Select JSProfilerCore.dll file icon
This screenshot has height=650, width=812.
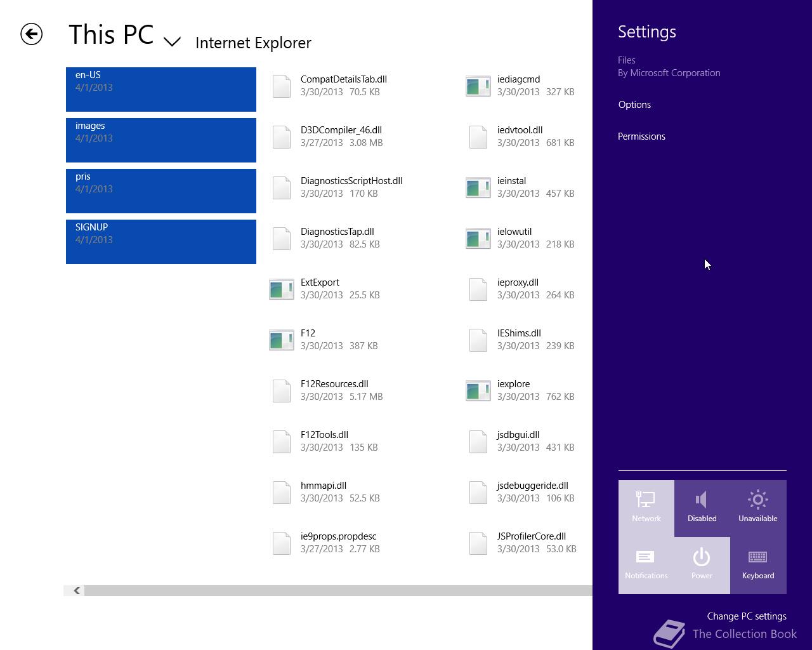tap(478, 543)
